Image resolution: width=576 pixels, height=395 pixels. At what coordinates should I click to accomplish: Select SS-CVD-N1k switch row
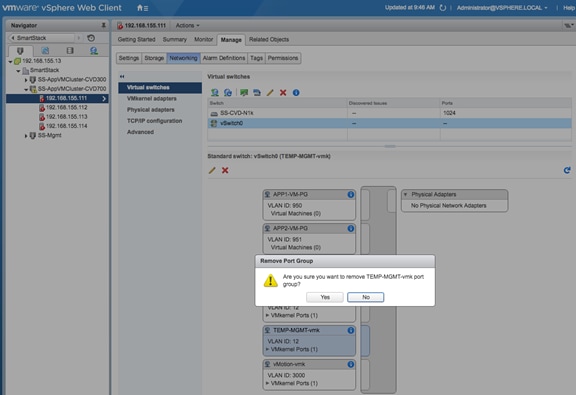coord(389,113)
